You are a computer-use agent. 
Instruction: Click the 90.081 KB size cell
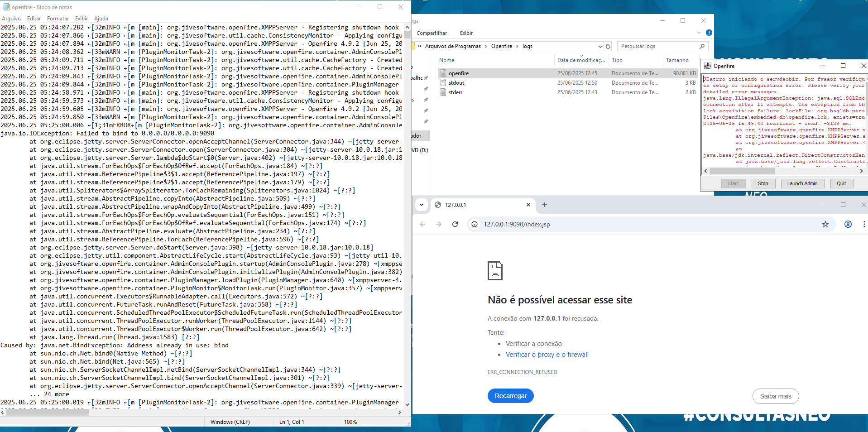684,73
